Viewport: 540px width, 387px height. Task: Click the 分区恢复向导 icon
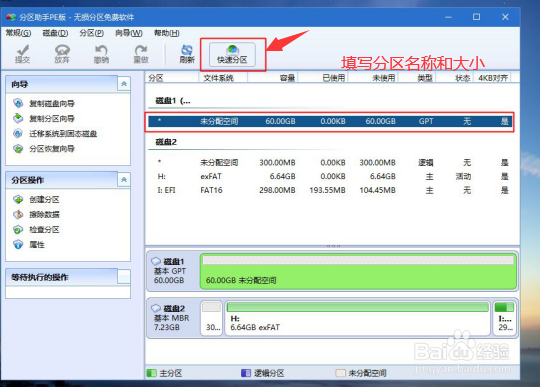coord(18,149)
